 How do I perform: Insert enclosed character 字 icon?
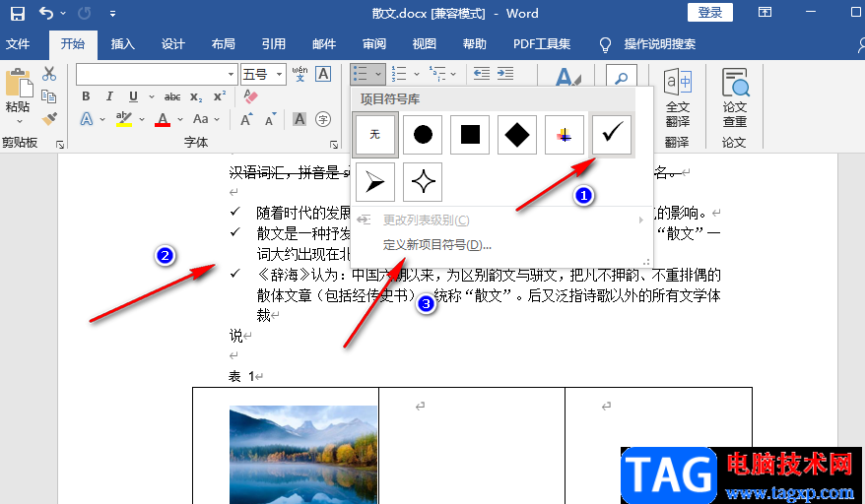pos(323,118)
